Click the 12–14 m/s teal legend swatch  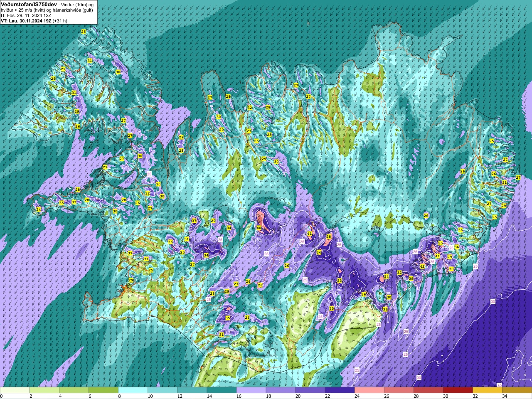(192, 390)
